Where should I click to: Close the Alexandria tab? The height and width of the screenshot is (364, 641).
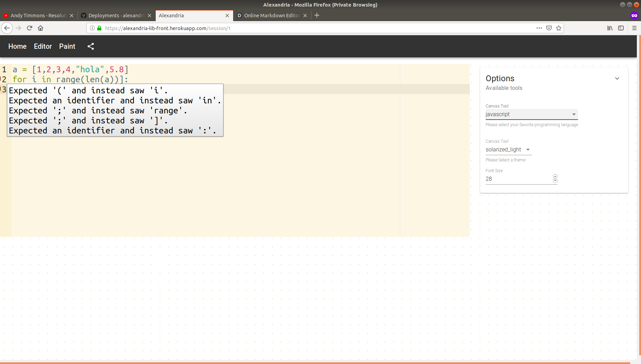pyautogui.click(x=227, y=16)
